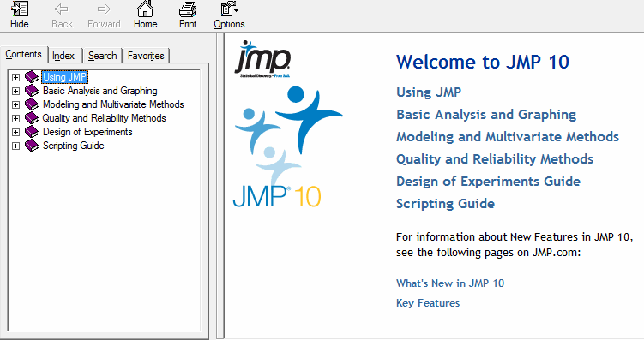Screen dimensions: 644x340
Task: Open Scripting Guide link on welcome page
Action: coord(446,204)
